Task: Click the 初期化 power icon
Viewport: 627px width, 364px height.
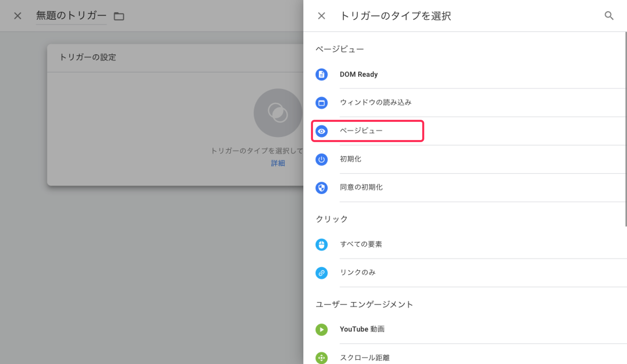Action: pyautogui.click(x=321, y=160)
